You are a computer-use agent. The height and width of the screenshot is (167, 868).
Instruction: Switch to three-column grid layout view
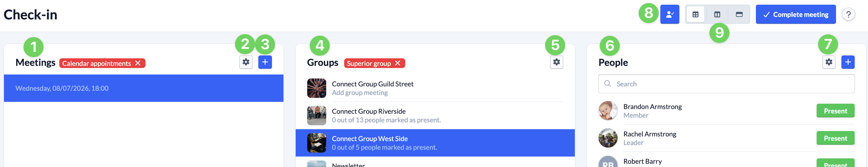point(696,14)
